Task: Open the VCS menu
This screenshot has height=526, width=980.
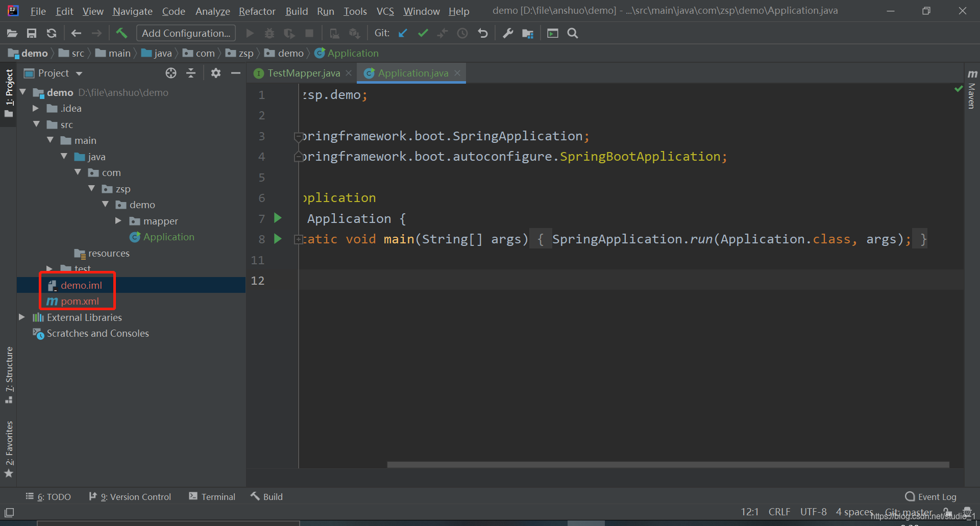Action: pos(385,11)
